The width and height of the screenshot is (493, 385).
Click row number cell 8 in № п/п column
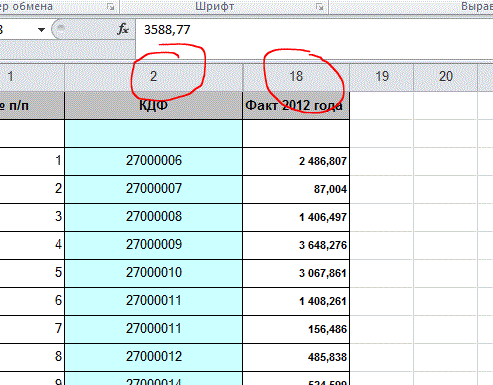tap(32, 357)
